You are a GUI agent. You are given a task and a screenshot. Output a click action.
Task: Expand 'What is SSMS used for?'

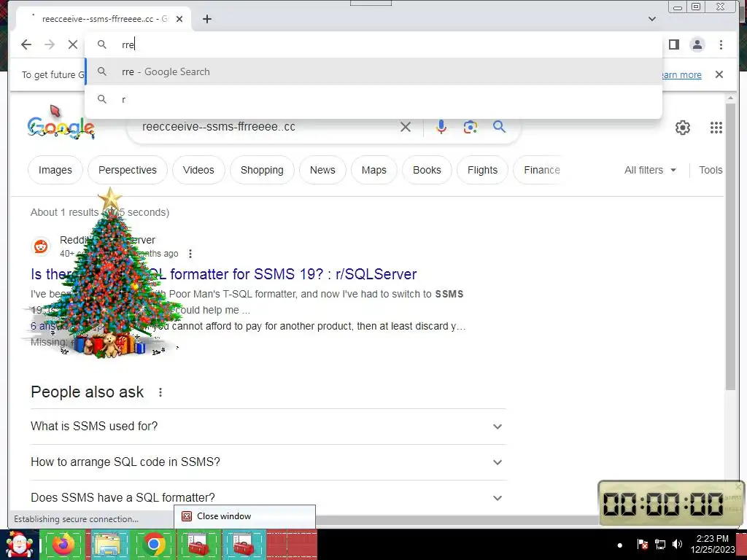click(268, 426)
